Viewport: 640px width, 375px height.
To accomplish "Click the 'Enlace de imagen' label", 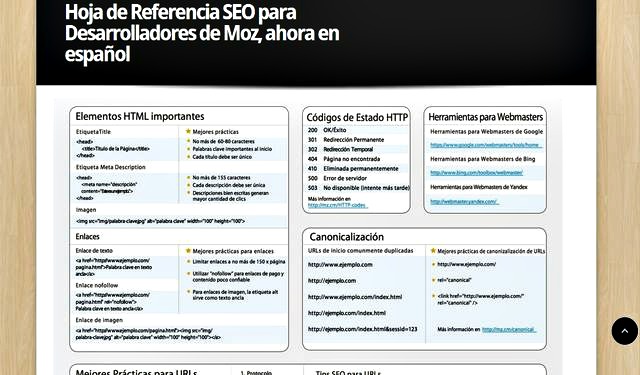I will [x=99, y=320].
